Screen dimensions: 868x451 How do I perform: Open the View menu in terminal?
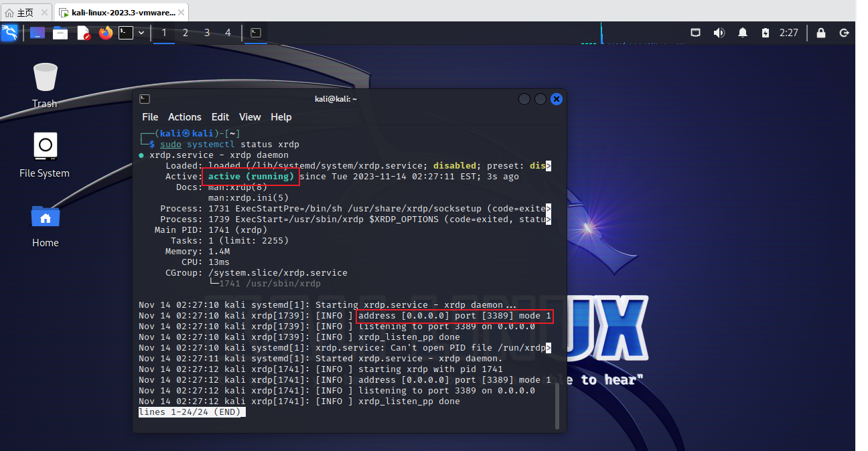[x=250, y=117]
